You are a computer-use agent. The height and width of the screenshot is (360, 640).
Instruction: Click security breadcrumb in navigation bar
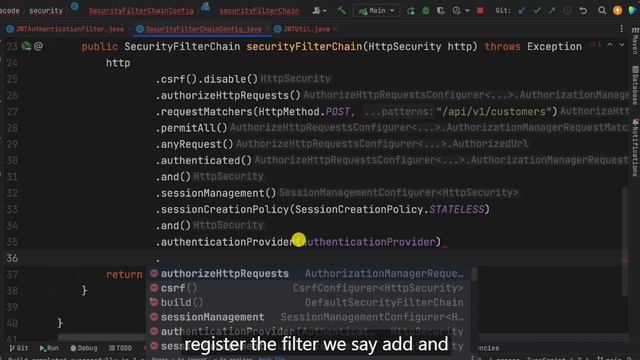(x=46, y=11)
